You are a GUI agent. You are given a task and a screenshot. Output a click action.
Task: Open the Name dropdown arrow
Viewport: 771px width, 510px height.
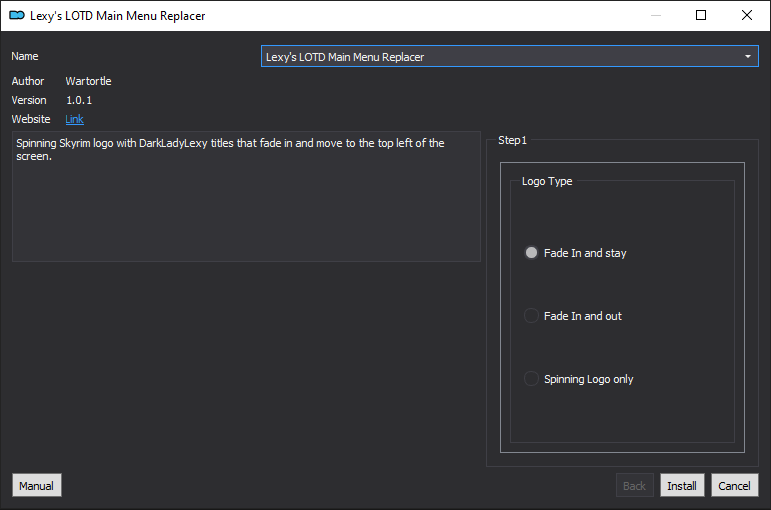[747, 57]
